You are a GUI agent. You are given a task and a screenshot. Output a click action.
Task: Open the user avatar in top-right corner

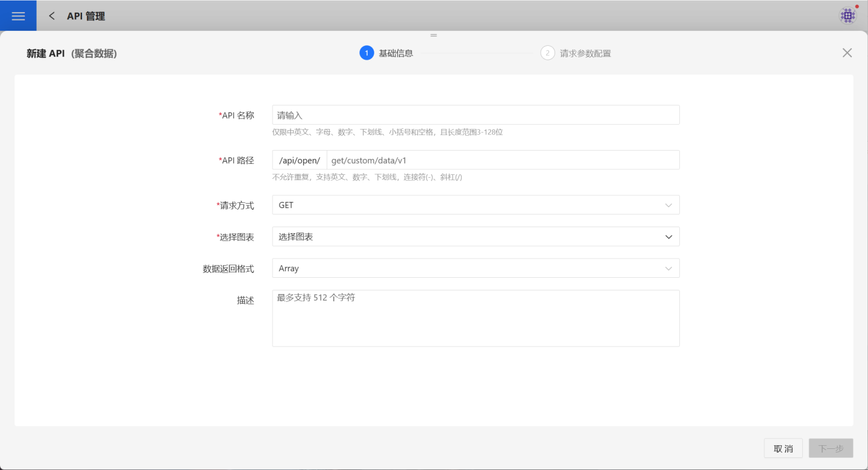tap(848, 16)
